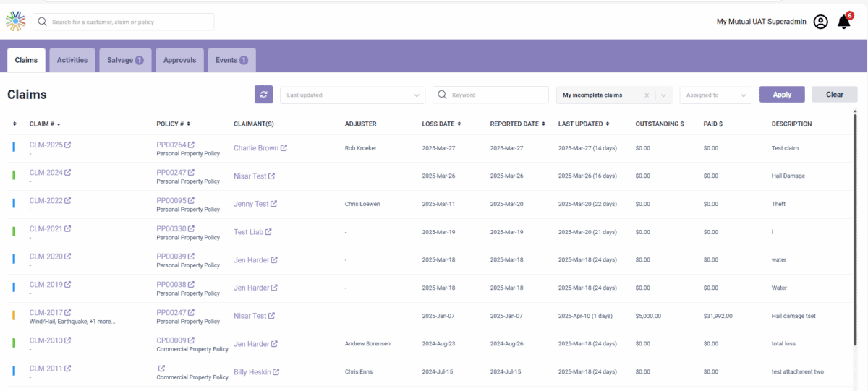Viewport: 868px width, 391px height.
Task: Click orange status bar of CLM-2017 row
Action: 14,316
